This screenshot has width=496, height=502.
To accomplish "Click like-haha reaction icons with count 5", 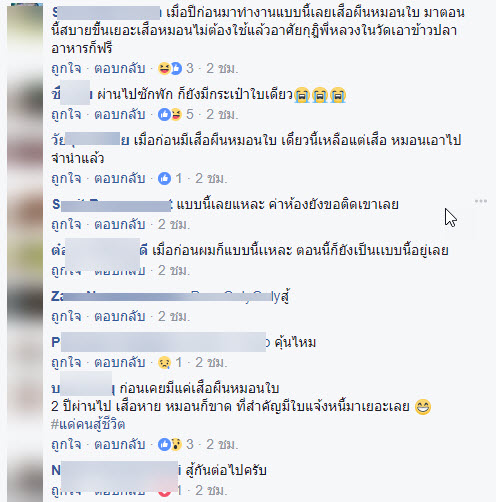I will point(170,114).
